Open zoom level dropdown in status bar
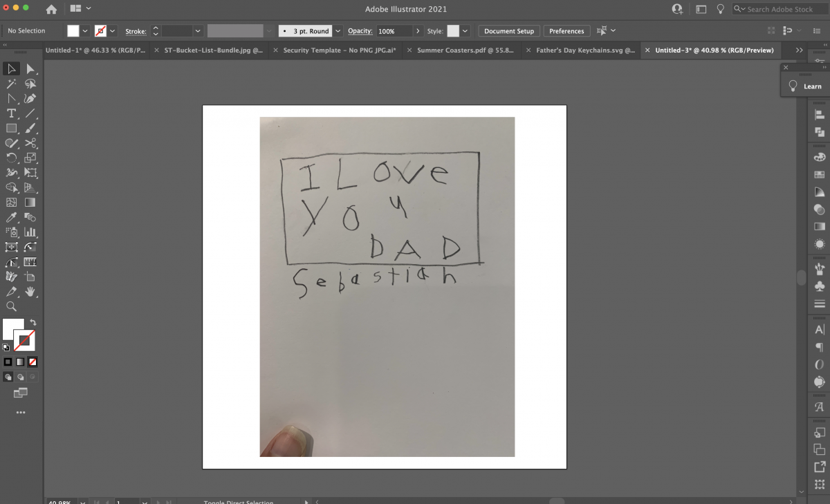Viewport: 830px width, 504px height. point(83,502)
